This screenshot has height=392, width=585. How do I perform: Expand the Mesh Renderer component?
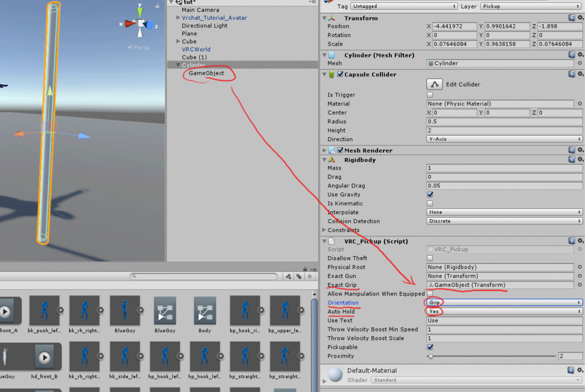pos(324,150)
